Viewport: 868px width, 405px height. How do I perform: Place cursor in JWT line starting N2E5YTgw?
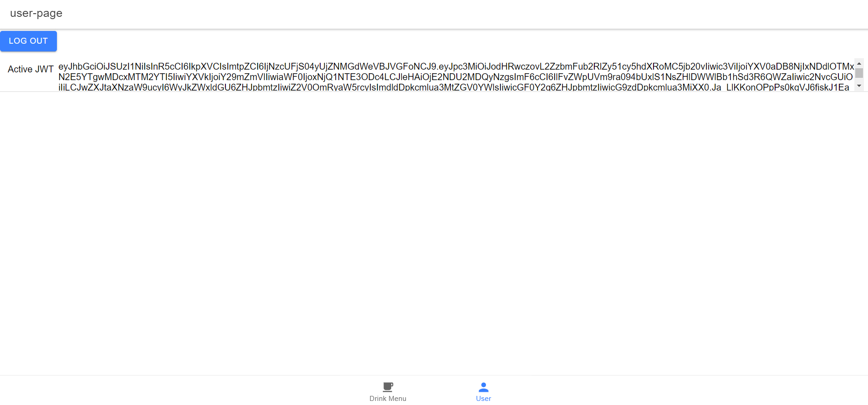(455, 77)
